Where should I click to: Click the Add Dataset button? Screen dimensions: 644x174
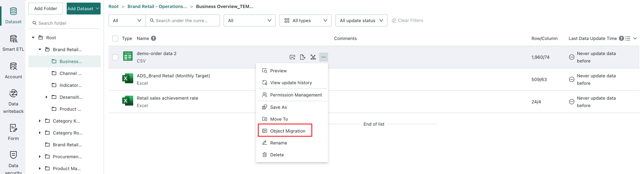coord(83,9)
